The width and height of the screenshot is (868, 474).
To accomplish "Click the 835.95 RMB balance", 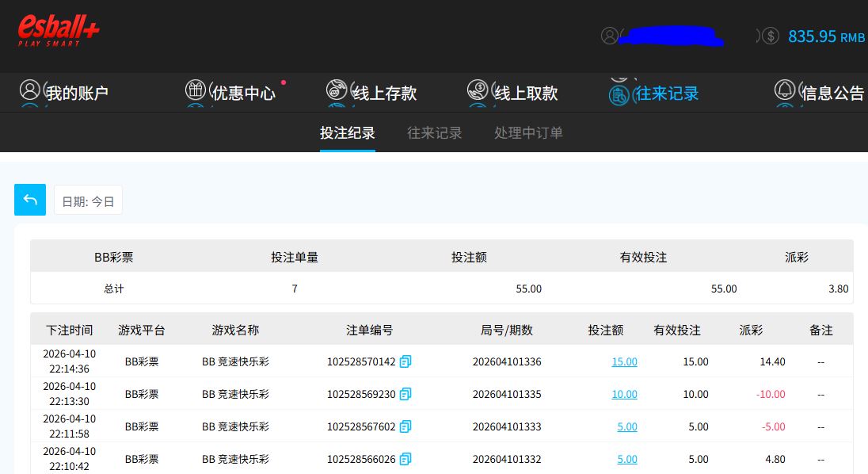I will 825,36.
